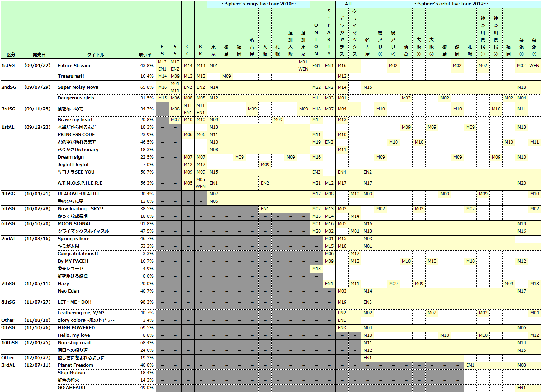Image resolution: width=541 pixels, height=392 pixels.
Task: Click the Planet Freedom title cell
Action: 96,365
